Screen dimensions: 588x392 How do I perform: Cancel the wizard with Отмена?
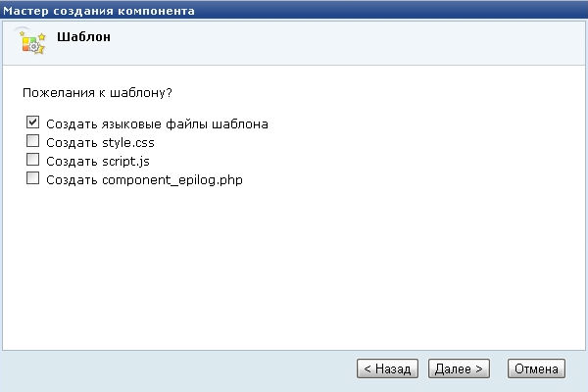(x=536, y=368)
